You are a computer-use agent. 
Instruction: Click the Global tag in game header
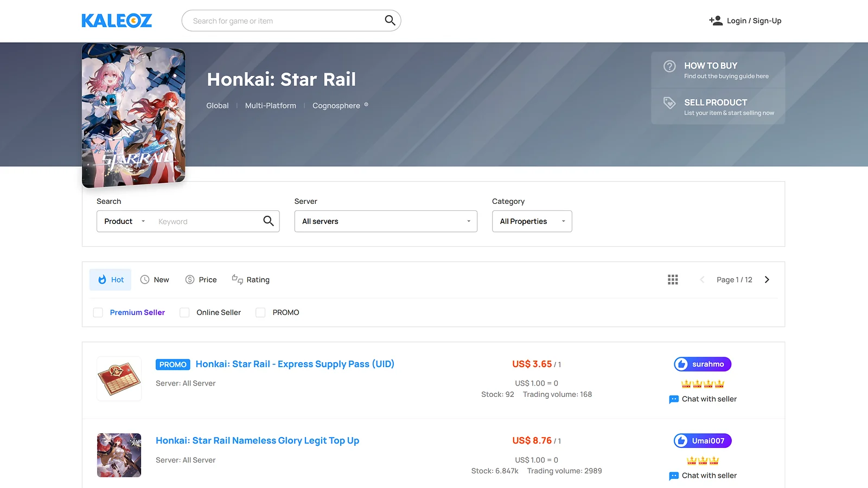(218, 106)
